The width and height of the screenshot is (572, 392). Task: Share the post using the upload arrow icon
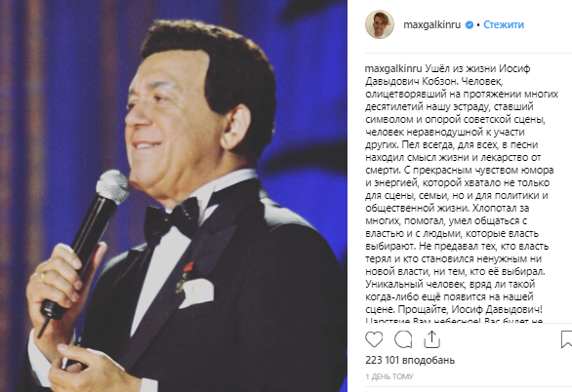click(x=431, y=339)
